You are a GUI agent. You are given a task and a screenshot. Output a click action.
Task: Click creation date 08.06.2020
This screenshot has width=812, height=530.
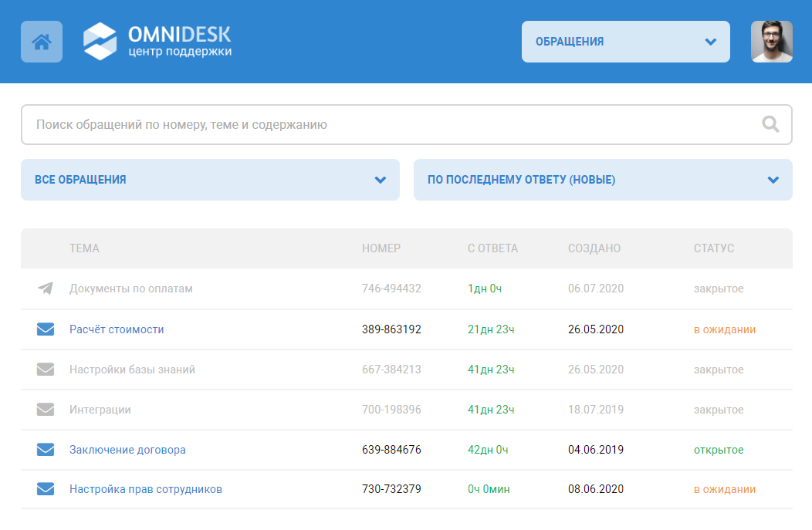click(596, 489)
